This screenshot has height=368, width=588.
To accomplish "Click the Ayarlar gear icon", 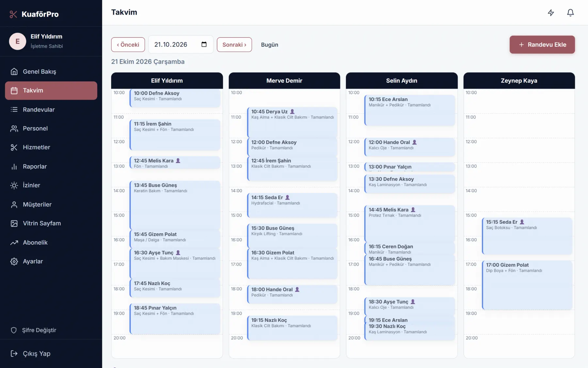I will point(14,261).
